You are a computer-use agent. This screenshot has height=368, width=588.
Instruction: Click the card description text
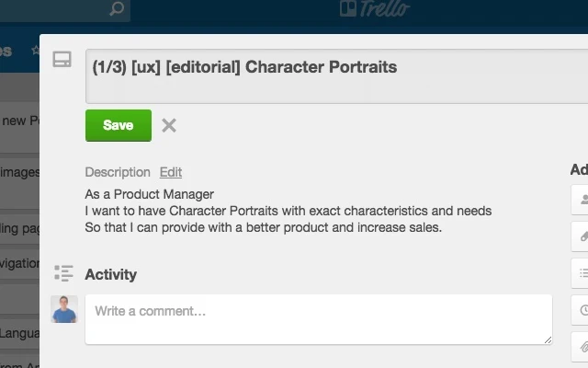288,211
